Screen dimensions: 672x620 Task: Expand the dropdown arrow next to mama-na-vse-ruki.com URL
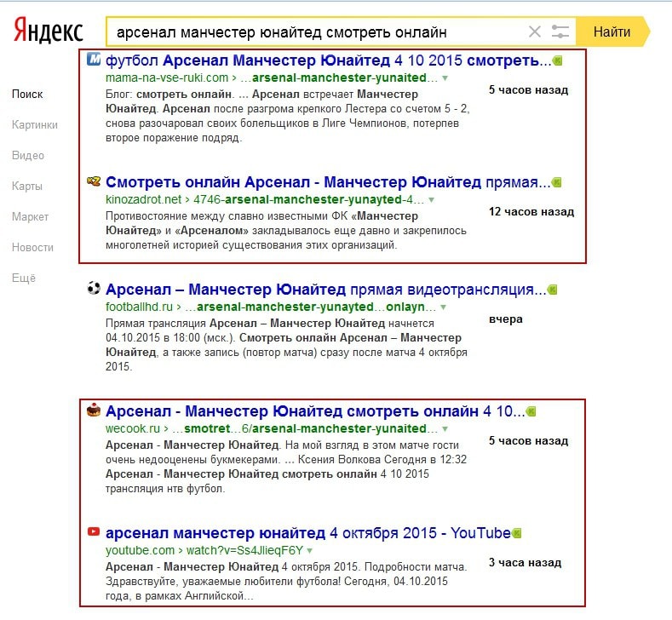point(445,78)
